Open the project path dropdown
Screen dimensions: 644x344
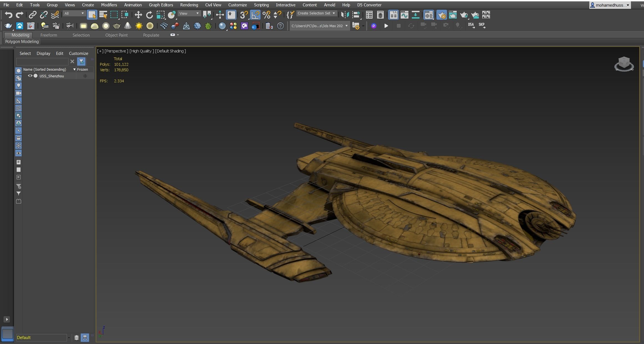click(320, 26)
